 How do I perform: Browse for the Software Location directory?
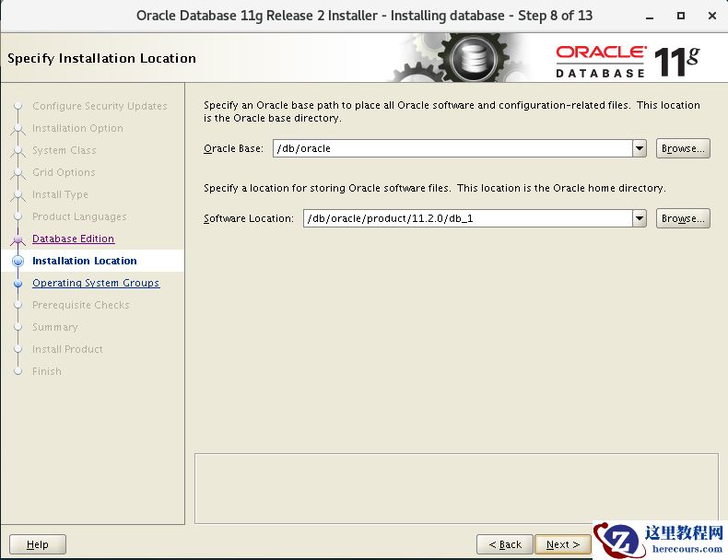coord(683,218)
